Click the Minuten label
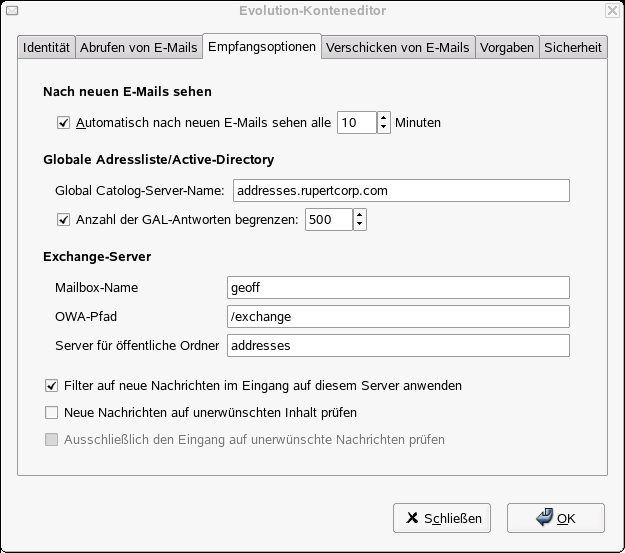The image size is (625, 553). 418,122
